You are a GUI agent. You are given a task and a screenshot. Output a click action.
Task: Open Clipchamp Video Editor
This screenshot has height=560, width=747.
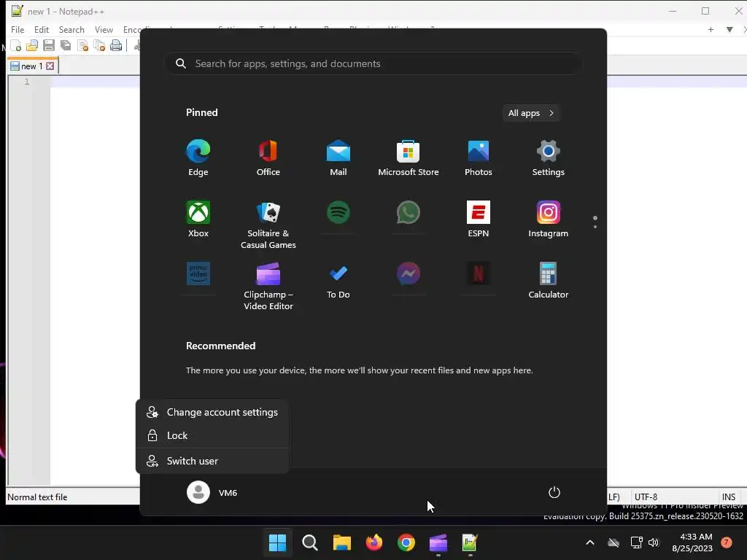268,286
